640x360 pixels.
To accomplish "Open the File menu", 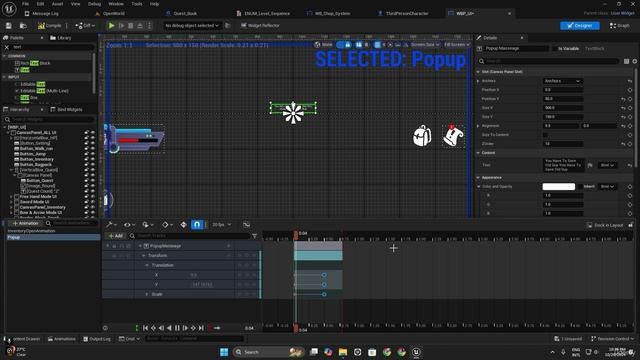I will coord(25,4).
